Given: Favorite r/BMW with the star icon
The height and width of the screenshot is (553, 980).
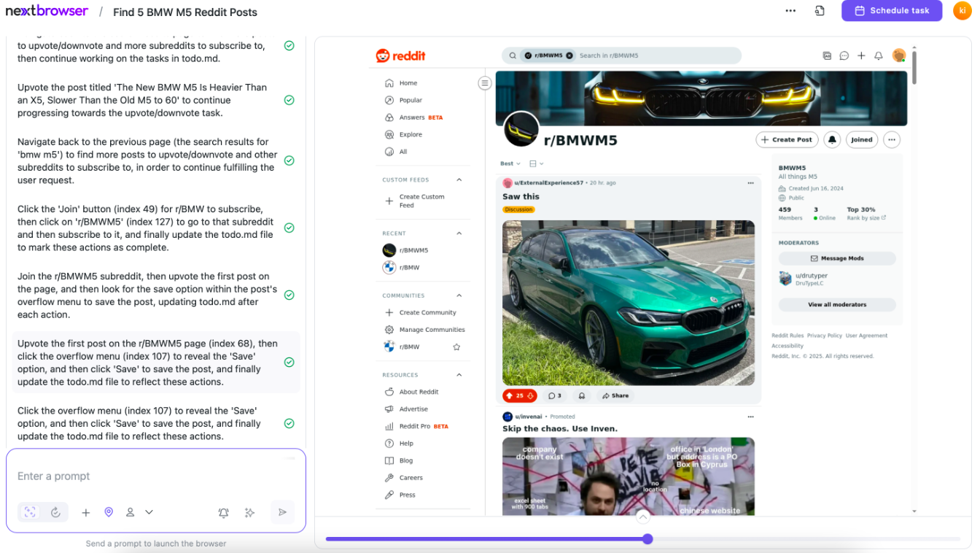Looking at the screenshot, I should click(456, 347).
